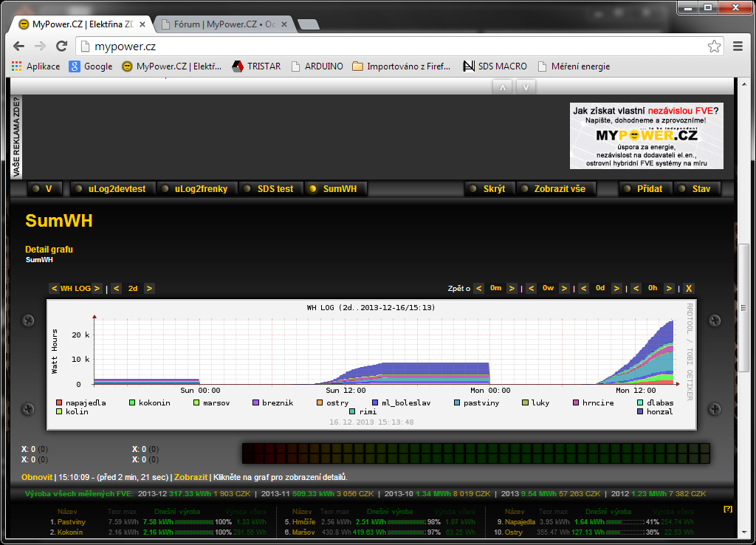756x545 pixels.
Task: Click the up arrow collapse button in header
Action: pyautogui.click(x=502, y=86)
